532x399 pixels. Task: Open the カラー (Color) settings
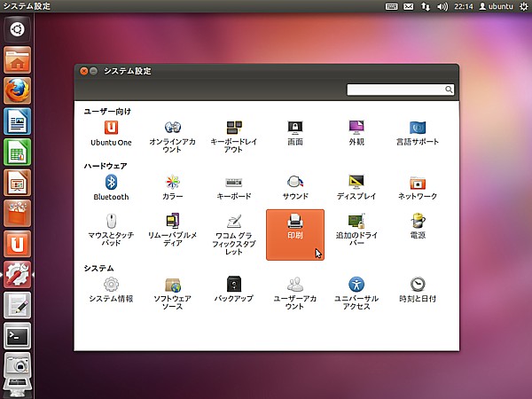(x=172, y=187)
